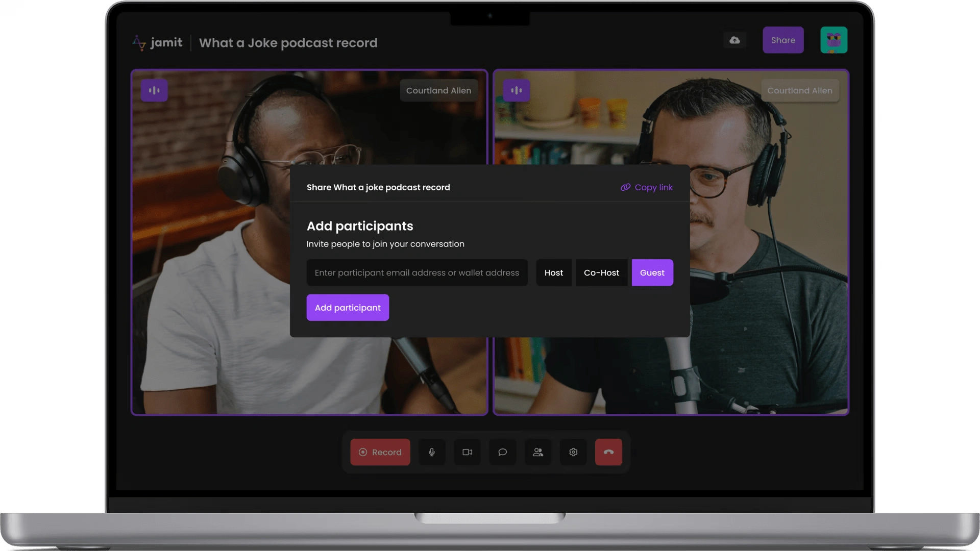Image resolution: width=980 pixels, height=551 pixels.
Task: Select the Co-Host role
Action: point(601,272)
